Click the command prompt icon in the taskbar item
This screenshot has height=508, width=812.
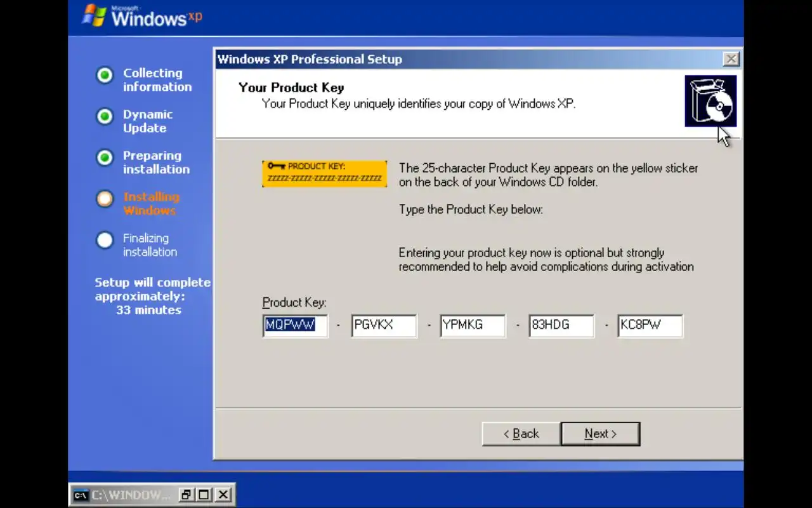click(81, 495)
